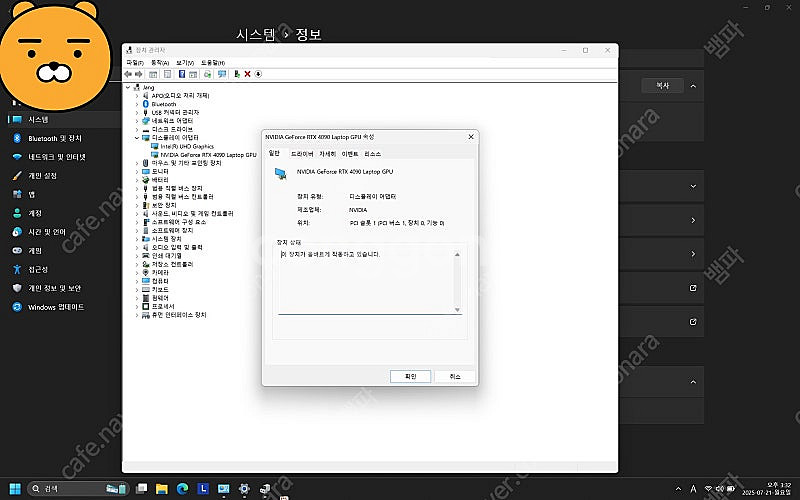Click the 검색 search box on taskbar

coord(78,489)
